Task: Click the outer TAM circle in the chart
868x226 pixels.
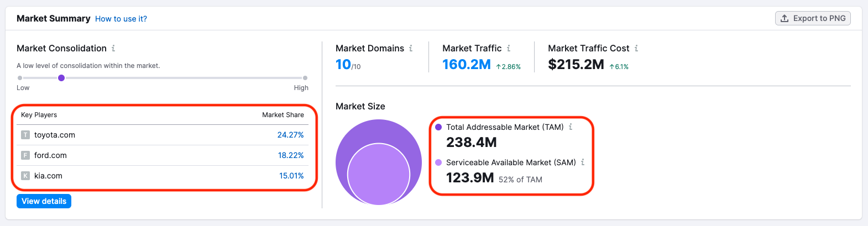Action: [379, 130]
